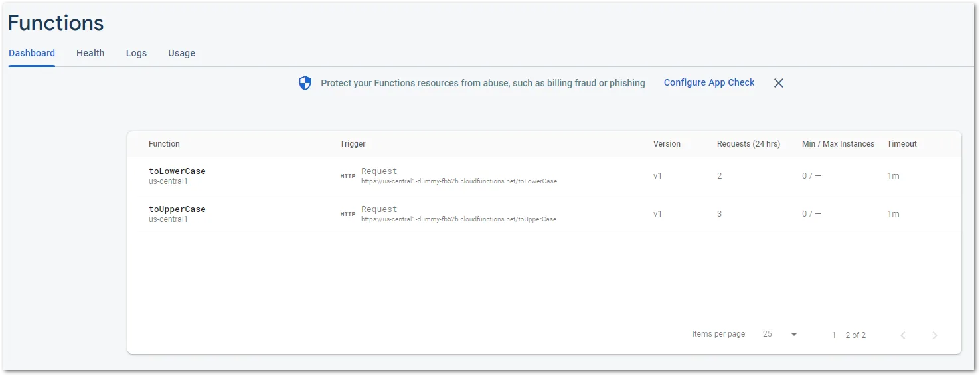Click the v1 version of toUpperCase
Viewport: 980px width, 376px height.
[x=657, y=214]
